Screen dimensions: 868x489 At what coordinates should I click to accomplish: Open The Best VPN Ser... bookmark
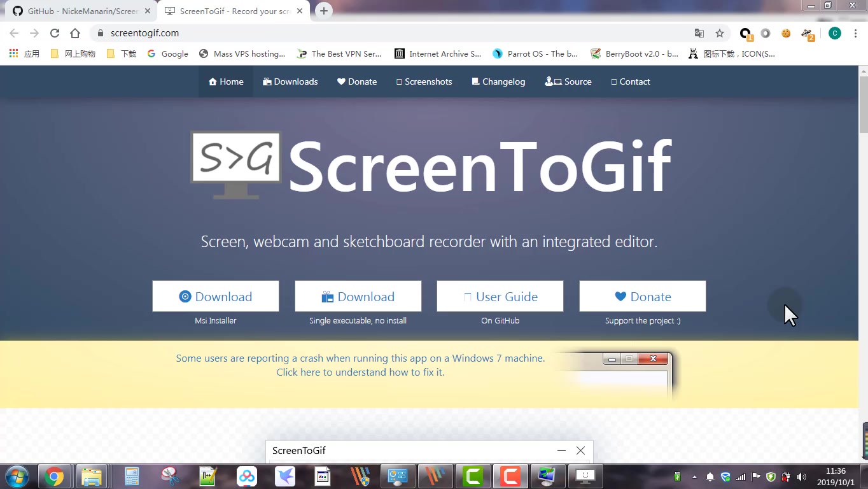click(x=339, y=54)
